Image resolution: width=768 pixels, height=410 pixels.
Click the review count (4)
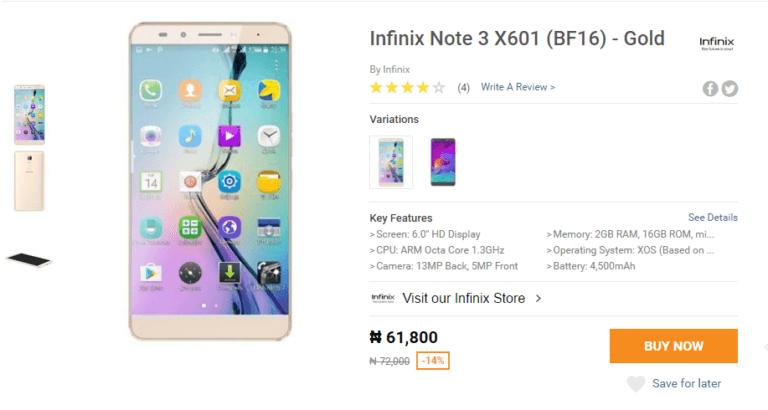click(463, 88)
